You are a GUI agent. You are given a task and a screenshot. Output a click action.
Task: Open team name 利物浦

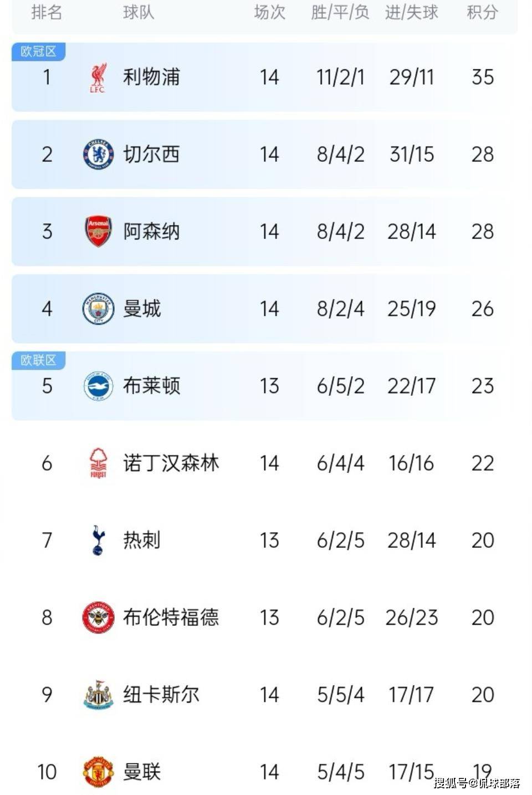click(151, 77)
